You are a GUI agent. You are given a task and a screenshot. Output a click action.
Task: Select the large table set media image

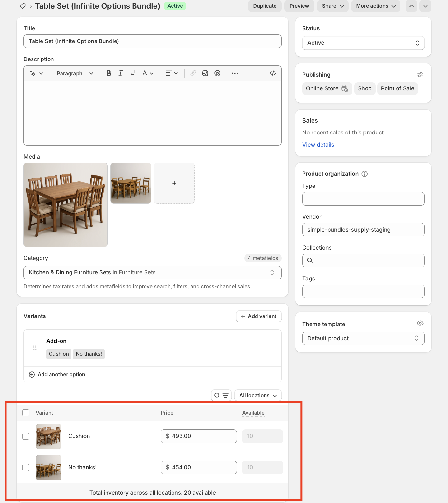(x=66, y=205)
